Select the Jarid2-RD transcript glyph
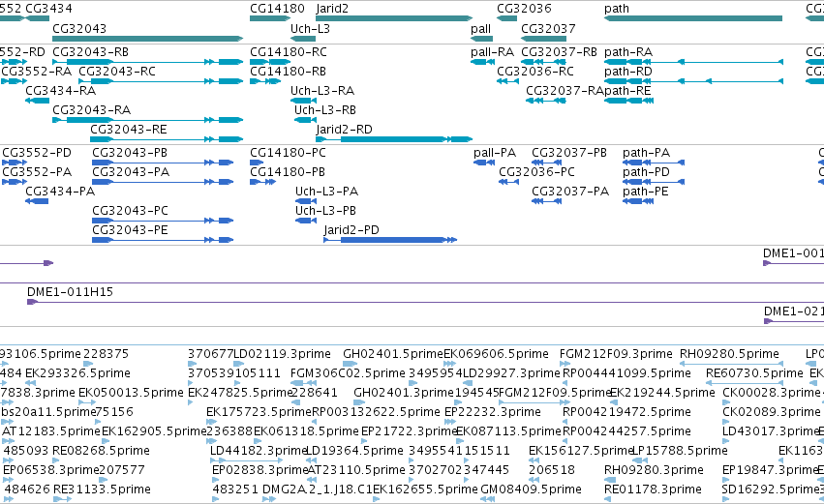824x504 pixels. click(x=394, y=139)
